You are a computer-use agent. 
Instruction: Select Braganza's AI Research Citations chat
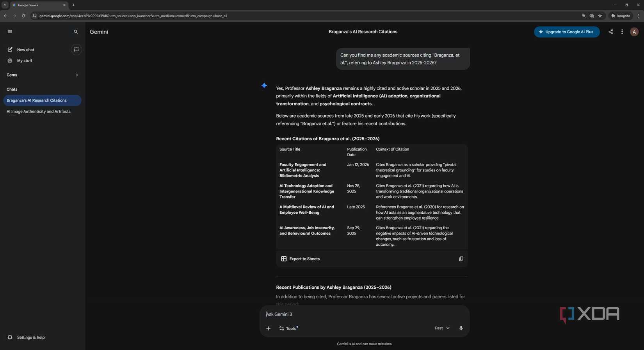pyautogui.click(x=42, y=100)
